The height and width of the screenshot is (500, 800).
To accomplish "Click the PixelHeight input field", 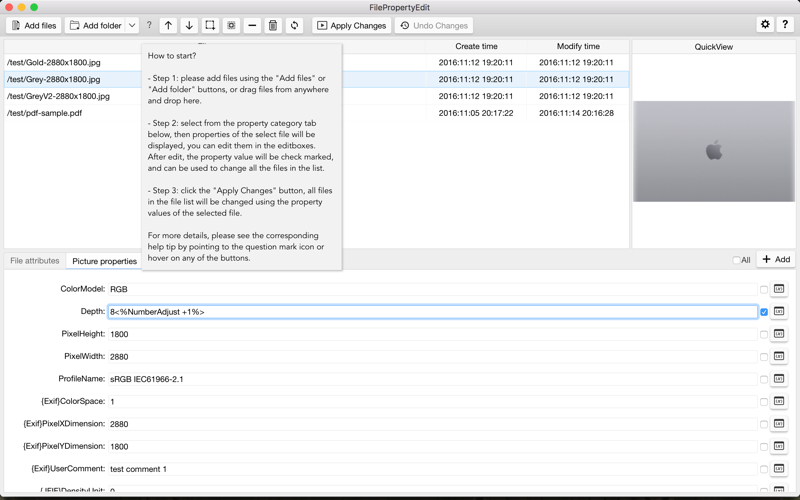I will click(x=432, y=334).
